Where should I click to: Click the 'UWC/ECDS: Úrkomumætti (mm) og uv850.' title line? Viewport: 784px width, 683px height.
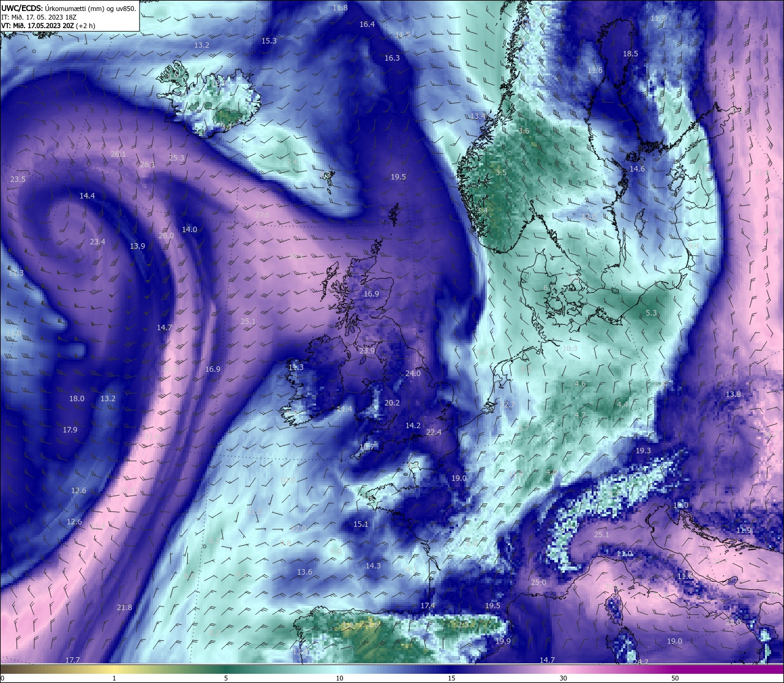69,8
